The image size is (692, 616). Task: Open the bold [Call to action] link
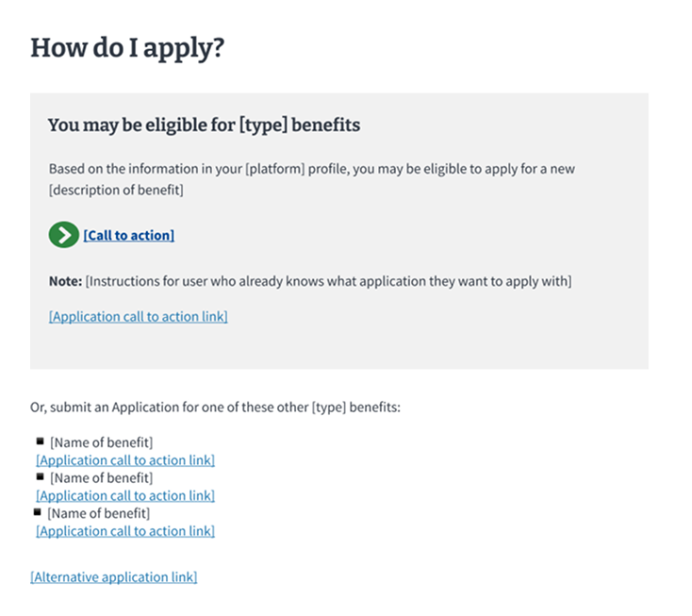(129, 235)
